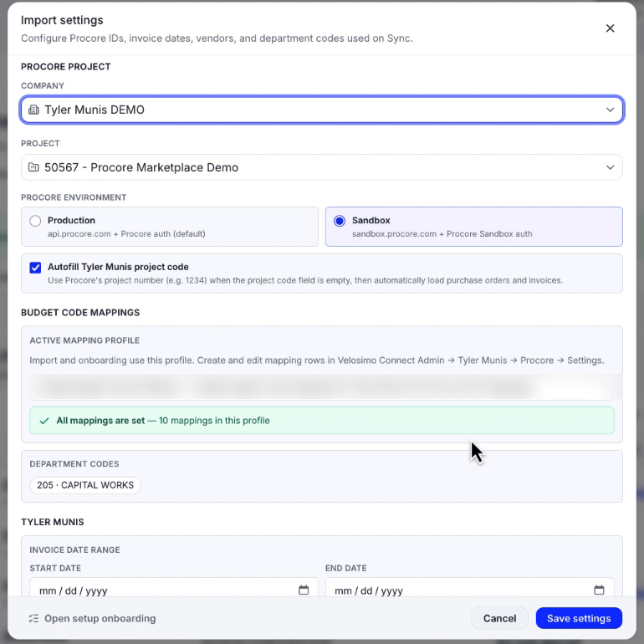Click the folder icon in Project field
This screenshot has height=644, width=644.
(x=33, y=167)
